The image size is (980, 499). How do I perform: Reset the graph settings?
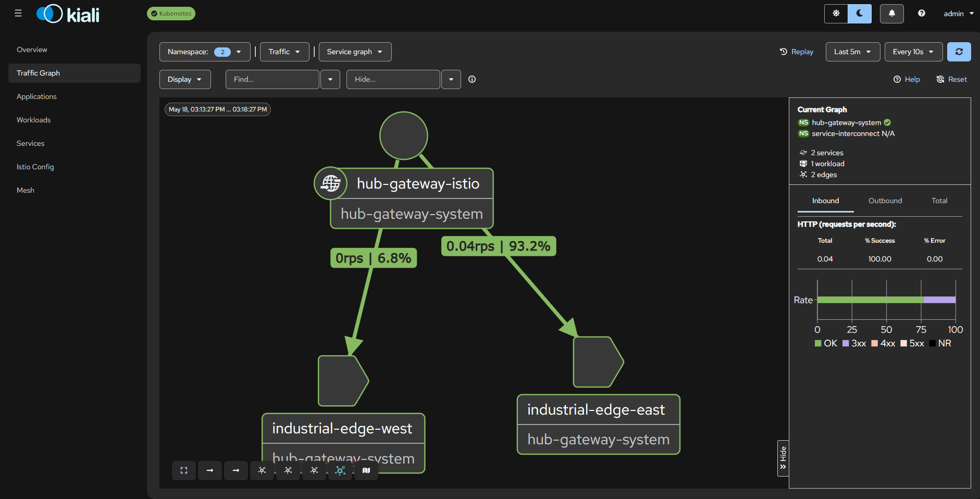click(x=952, y=79)
